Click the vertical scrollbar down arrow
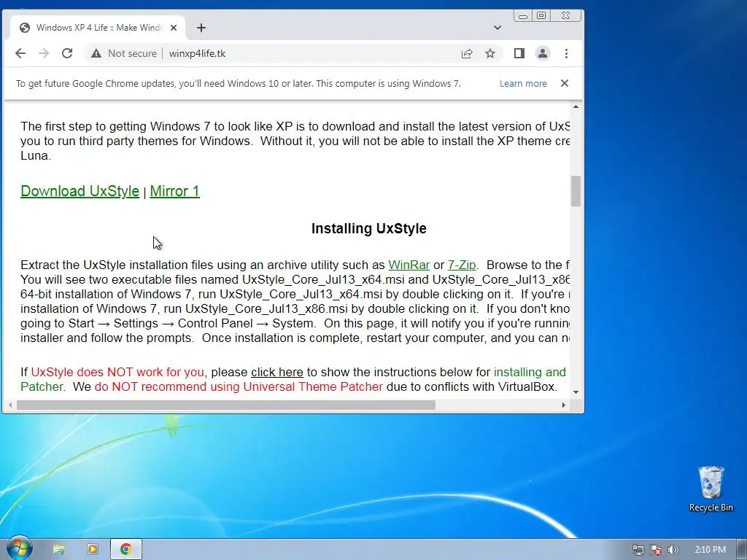This screenshot has width=747, height=560. (x=576, y=392)
